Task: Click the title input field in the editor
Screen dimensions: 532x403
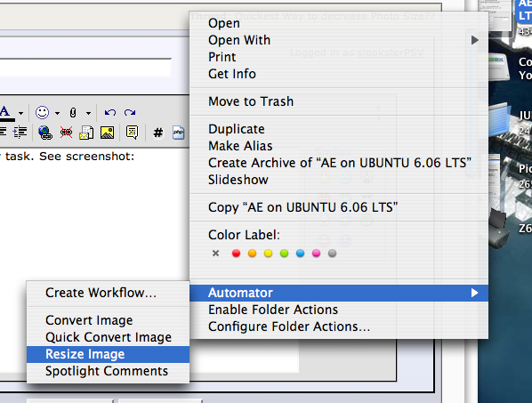Action: [85, 68]
